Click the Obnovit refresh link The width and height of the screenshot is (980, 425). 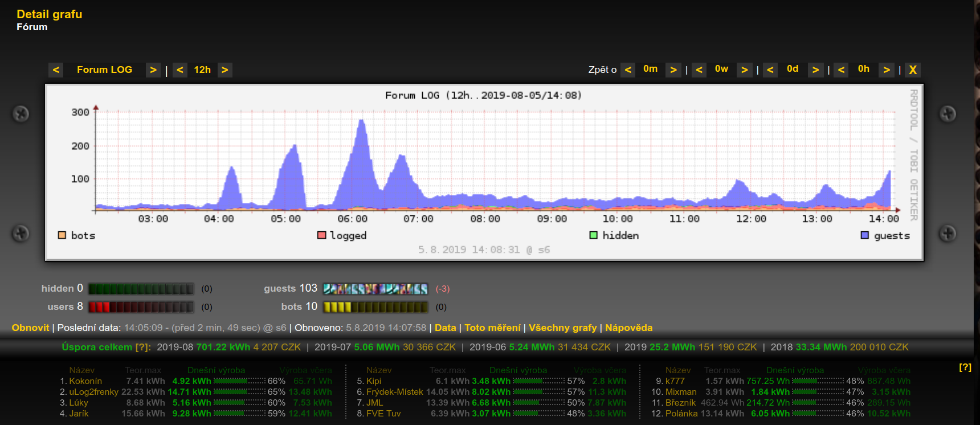click(31, 328)
